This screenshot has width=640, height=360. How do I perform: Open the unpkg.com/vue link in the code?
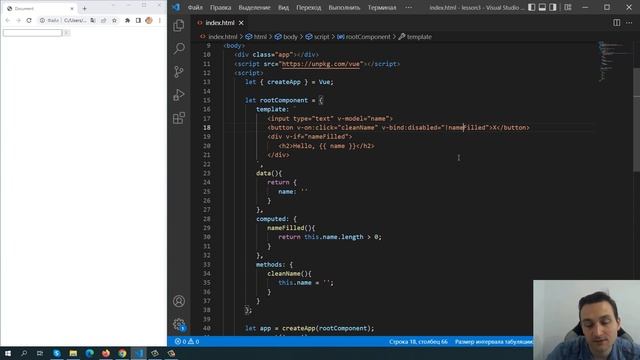[x=320, y=64]
